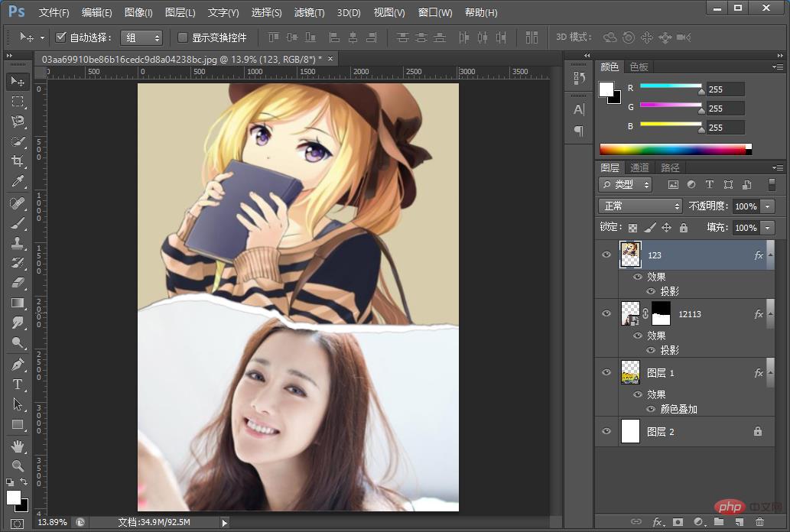790x532 pixels.
Task: Click the Add layer style fx icon
Action: point(658,522)
